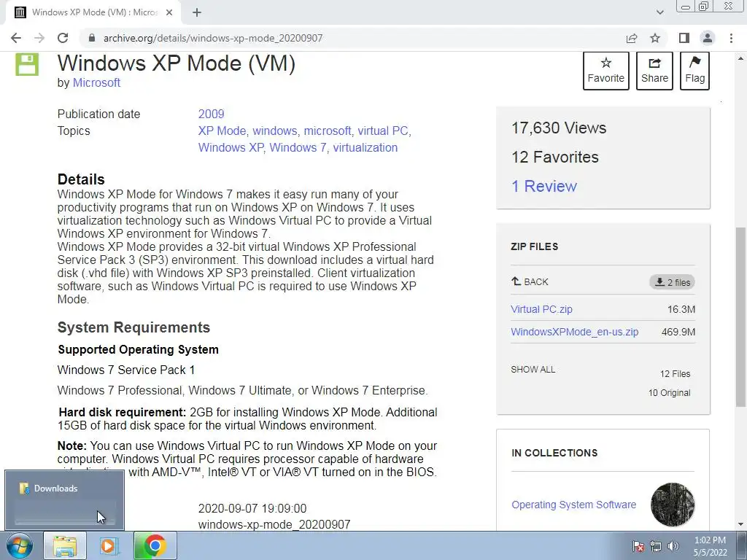
Task: Open the Chrome profile menu
Action: [708, 38]
